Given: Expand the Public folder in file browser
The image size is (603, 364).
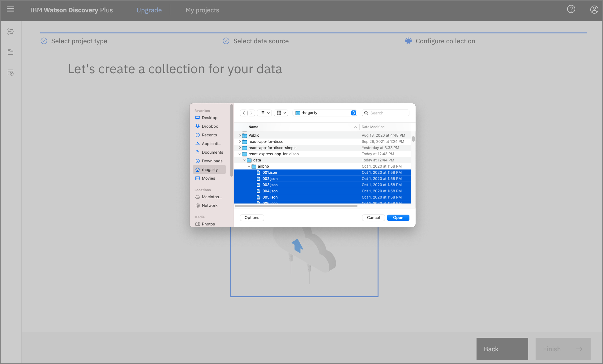Looking at the screenshot, I should click(x=239, y=135).
